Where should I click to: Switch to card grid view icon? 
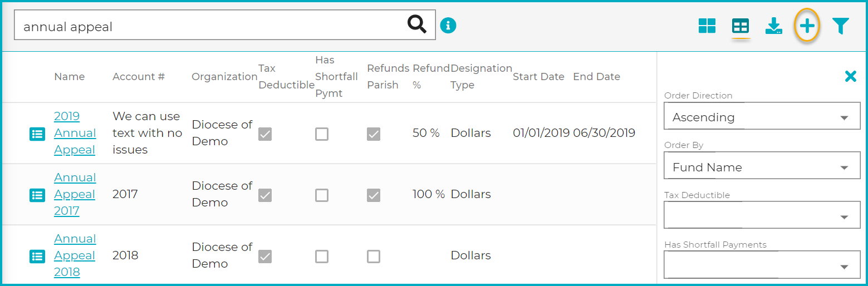click(707, 26)
